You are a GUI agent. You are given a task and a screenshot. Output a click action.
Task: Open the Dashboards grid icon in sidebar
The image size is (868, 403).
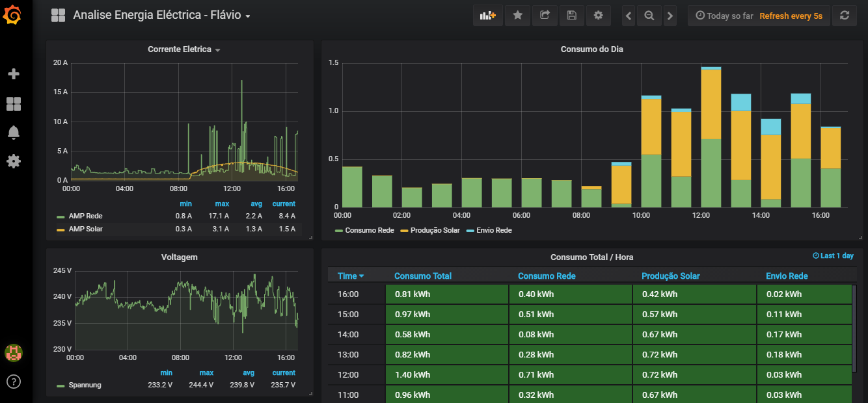pos(13,104)
